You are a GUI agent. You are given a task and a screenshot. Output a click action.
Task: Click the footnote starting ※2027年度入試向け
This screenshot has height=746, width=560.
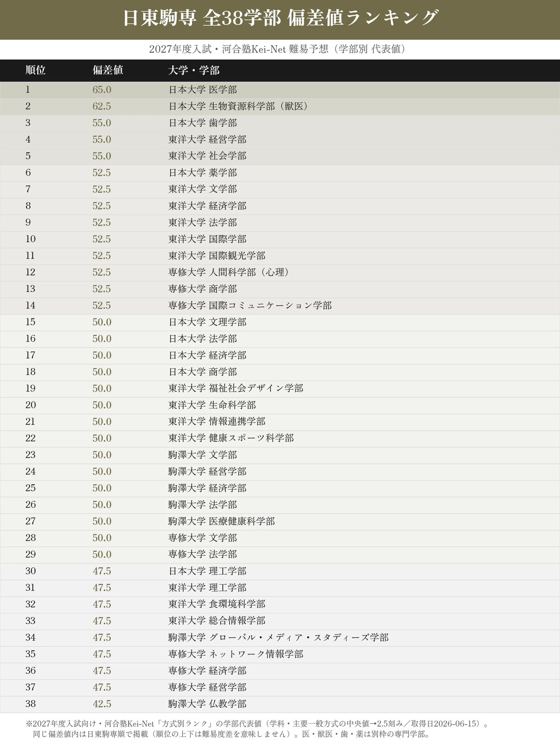[257, 724]
